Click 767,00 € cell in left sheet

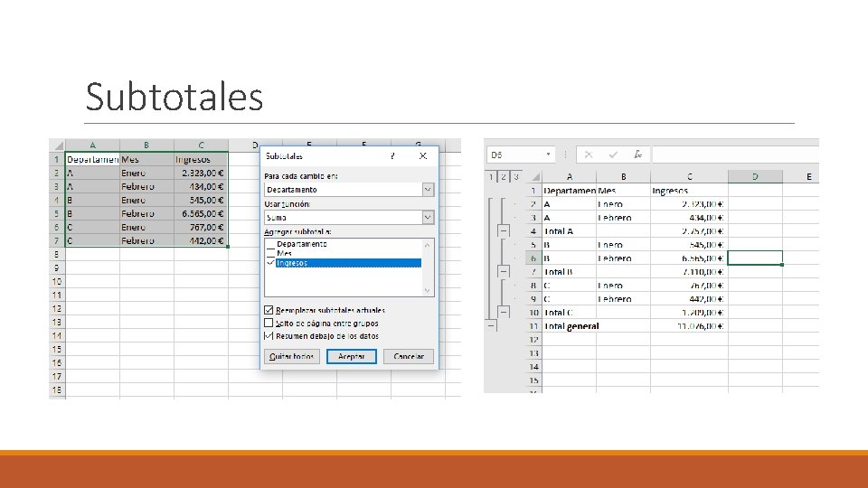point(201,227)
